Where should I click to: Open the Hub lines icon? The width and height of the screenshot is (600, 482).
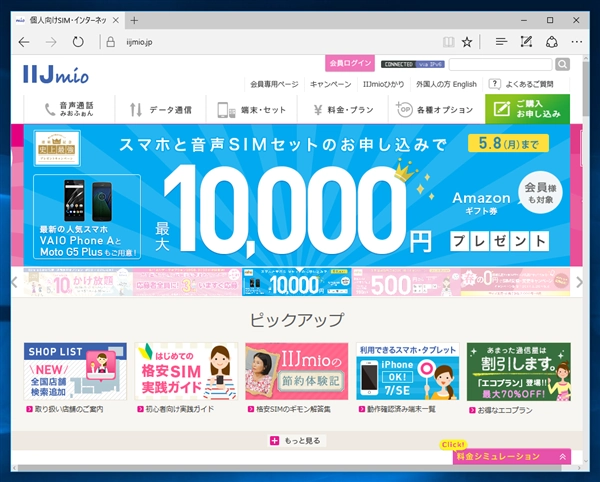pyautogui.click(x=501, y=42)
